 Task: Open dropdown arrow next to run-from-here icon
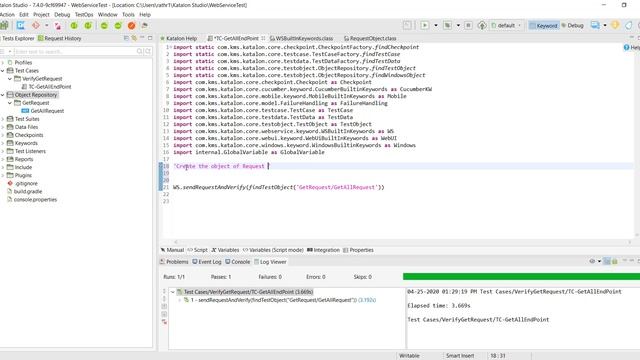458,25
